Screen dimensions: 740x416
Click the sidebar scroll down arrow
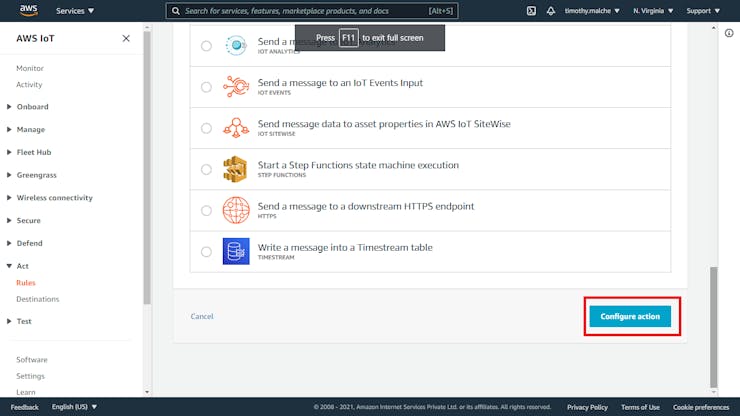[x=147, y=392]
